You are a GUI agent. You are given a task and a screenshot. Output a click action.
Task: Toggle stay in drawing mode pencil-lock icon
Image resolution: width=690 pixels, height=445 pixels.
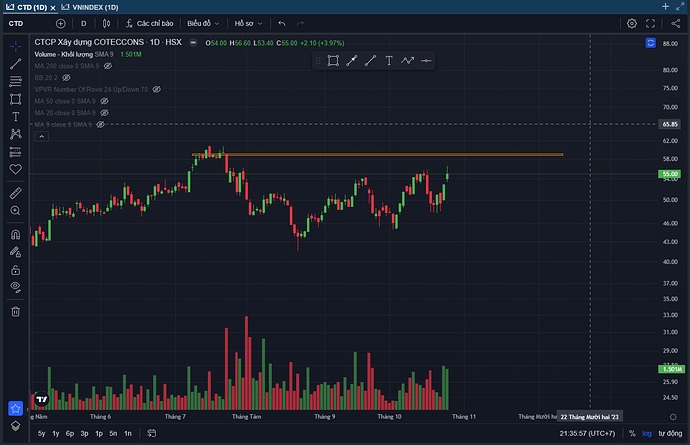tap(15, 252)
